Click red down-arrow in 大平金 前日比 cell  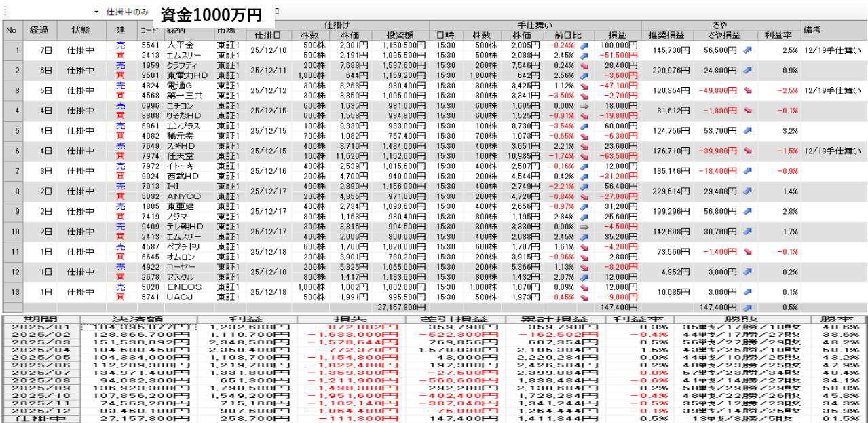584,45
